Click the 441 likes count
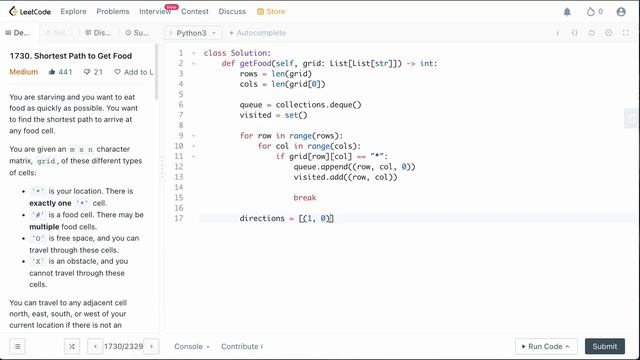The width and height of the screenshot is (640, 360). (65, 72)
